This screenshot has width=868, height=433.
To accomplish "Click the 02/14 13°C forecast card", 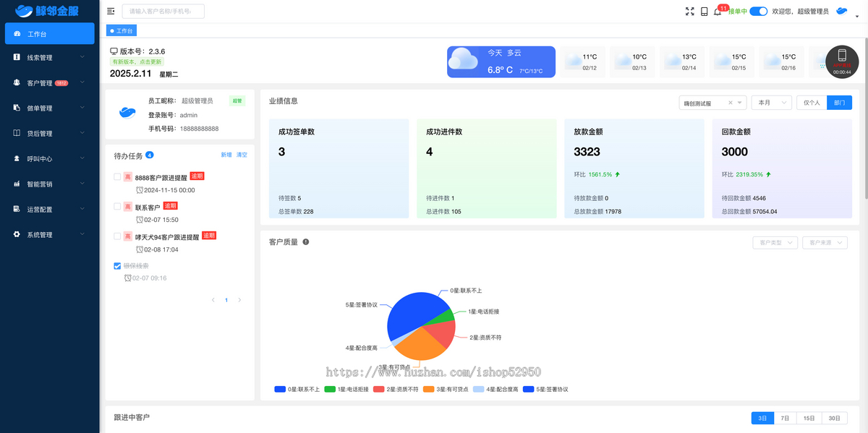I will (x=684, y=61).
